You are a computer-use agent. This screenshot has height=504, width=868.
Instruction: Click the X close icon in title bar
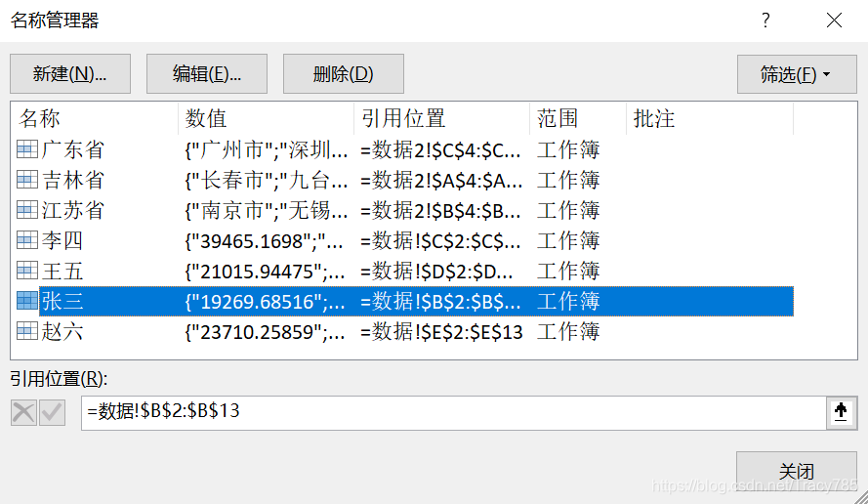pos(834,21)
